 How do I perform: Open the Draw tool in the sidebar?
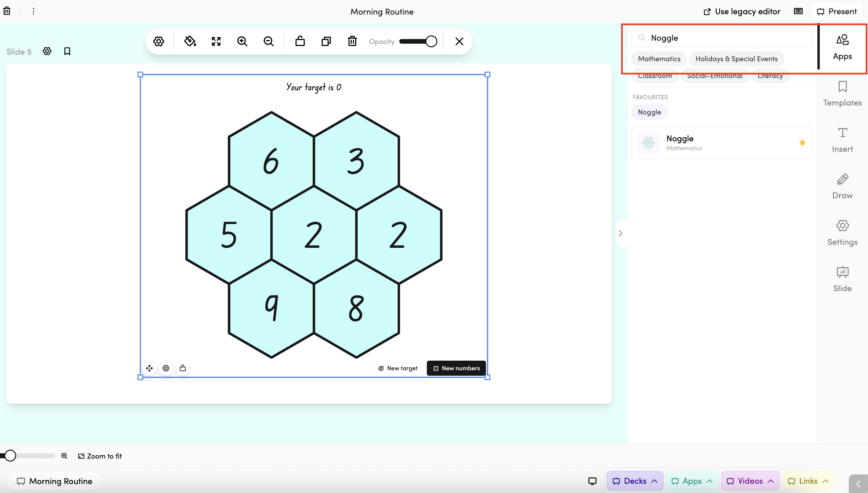(x=842, y=186)
